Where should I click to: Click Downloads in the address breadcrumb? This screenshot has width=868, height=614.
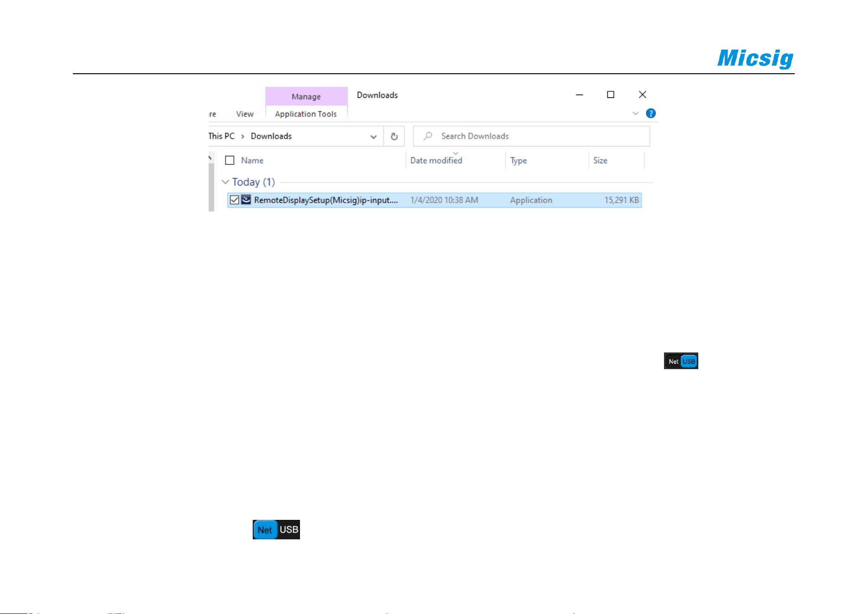pos(271,136)
